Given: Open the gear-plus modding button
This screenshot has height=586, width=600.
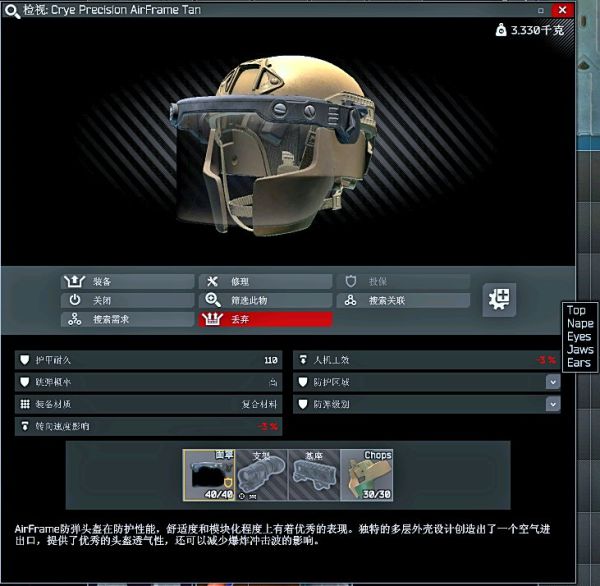Looking at the screenshot, I should tap(499, 300).
